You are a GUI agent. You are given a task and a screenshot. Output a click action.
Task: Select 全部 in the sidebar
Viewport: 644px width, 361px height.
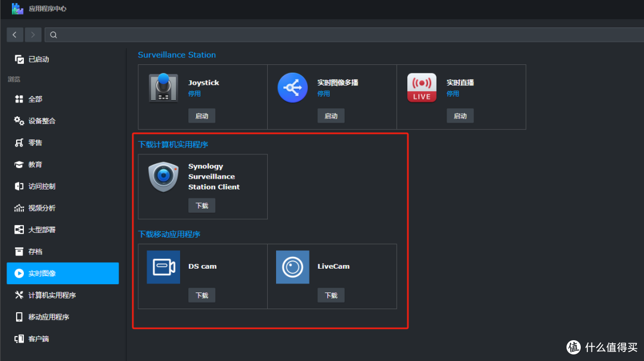pyautogui.click(x=63, y=99)
